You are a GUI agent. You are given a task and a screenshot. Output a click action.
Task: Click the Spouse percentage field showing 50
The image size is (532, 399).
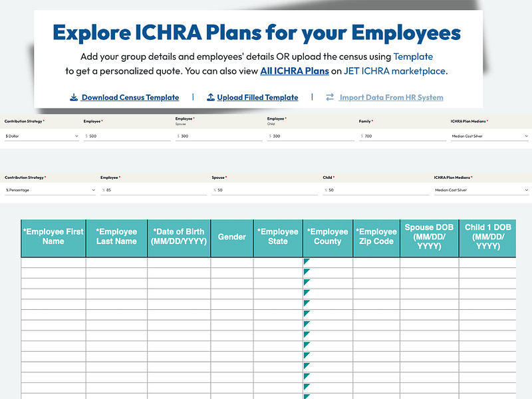(x=266, y=190)
